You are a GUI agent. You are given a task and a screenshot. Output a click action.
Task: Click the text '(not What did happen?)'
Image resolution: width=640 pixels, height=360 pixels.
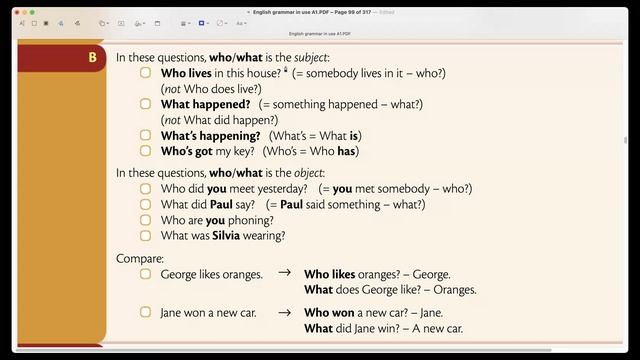(x=219, y=120)
